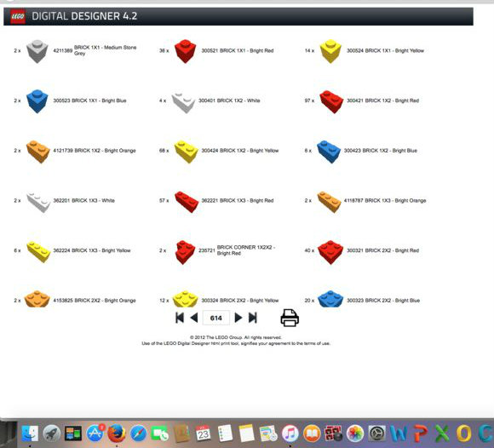Open iBooks from the dock
Image resolution: width=494 pixels, height=448 pixels.
click(x=312, y=434)
